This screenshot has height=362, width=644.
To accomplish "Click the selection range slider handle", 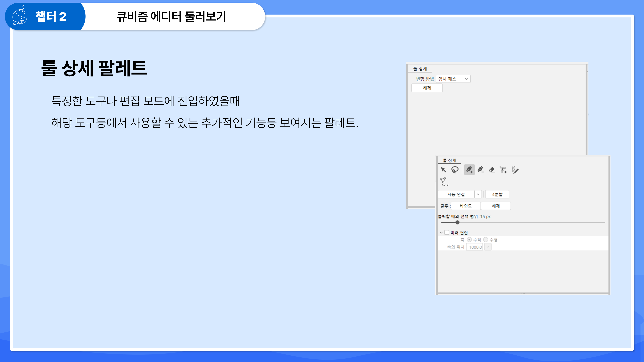I will click(x=458, y=222).
